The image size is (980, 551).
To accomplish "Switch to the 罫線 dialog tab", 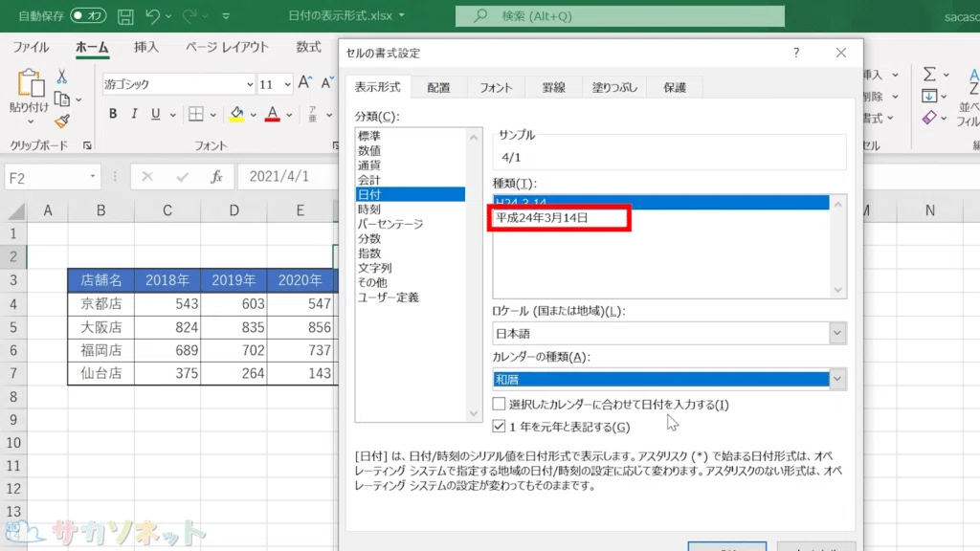I will pyautogui.click(x=554, y=88).
